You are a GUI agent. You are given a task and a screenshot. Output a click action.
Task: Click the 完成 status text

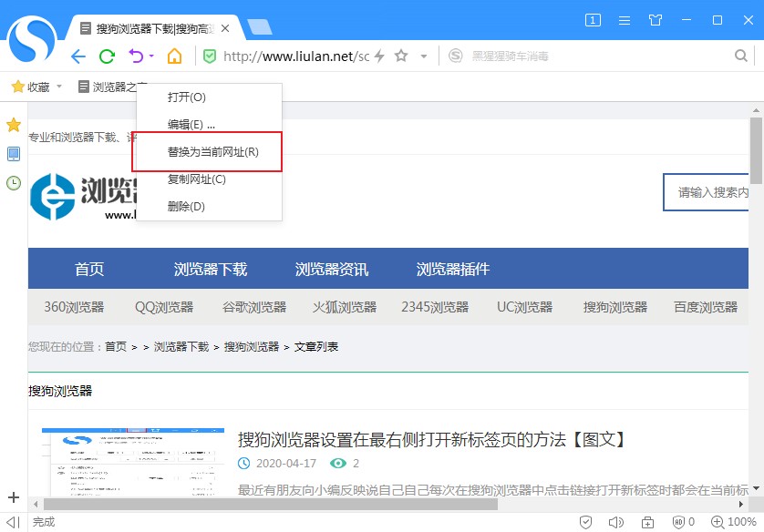coord(44,522)
